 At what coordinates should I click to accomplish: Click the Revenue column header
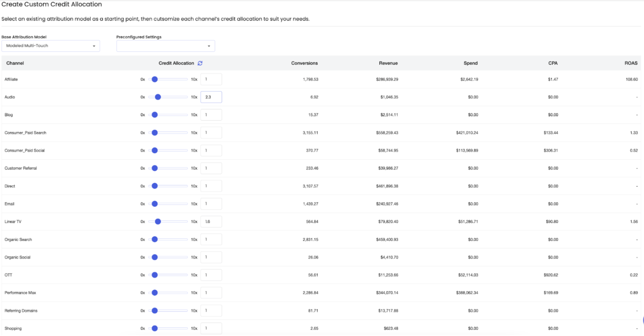[388, 63]
